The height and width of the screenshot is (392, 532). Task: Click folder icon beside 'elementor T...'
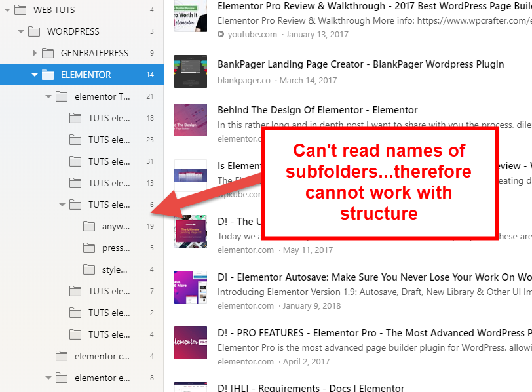62,97
